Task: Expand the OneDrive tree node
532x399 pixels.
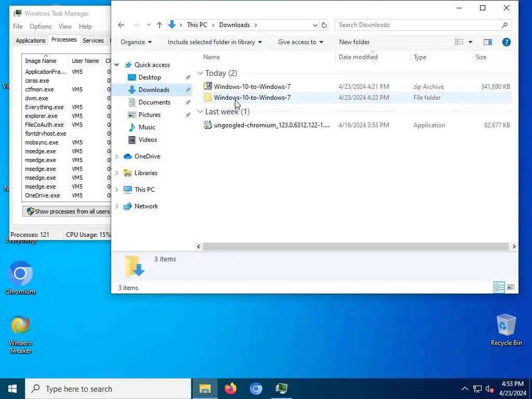Action: (x=117, y=156)
